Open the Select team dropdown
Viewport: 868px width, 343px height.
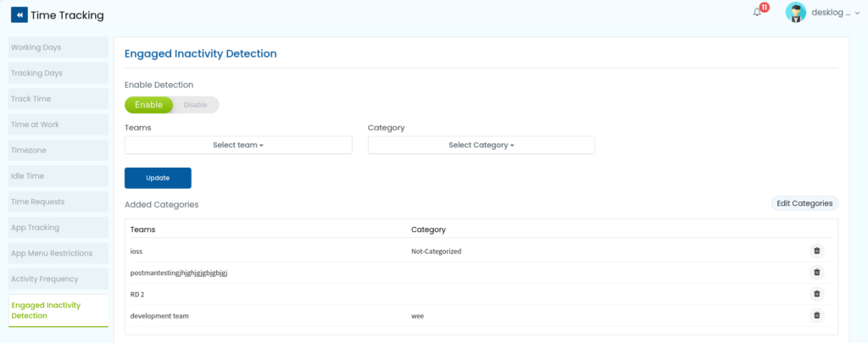point(238,145)
